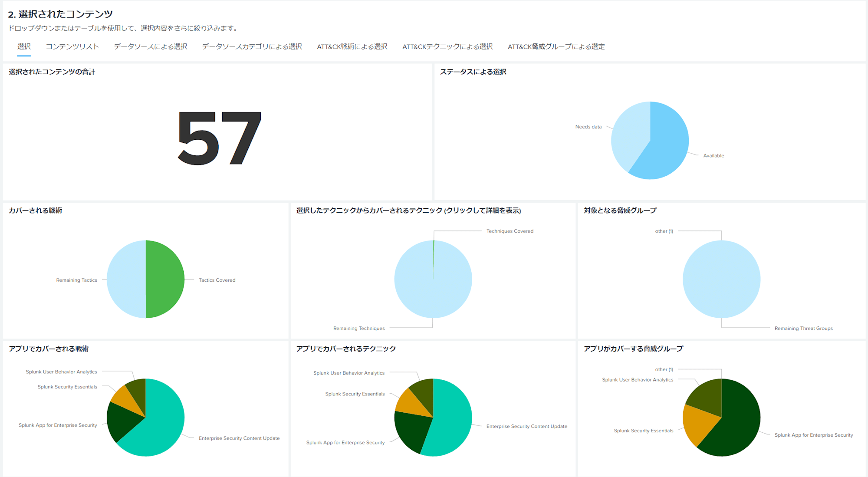Click the Remaining Threat Groups label
Viewport: 868px width, 477px height.
(803, 328)
